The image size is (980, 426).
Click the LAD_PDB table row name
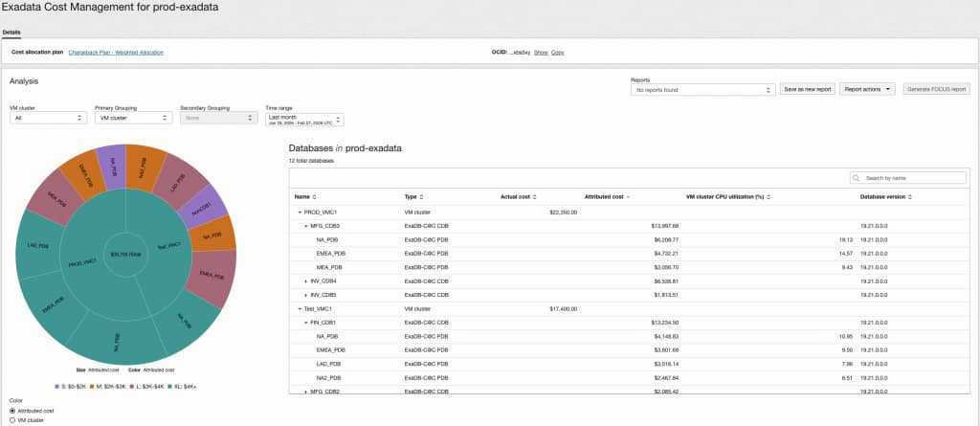coord(329,364)
